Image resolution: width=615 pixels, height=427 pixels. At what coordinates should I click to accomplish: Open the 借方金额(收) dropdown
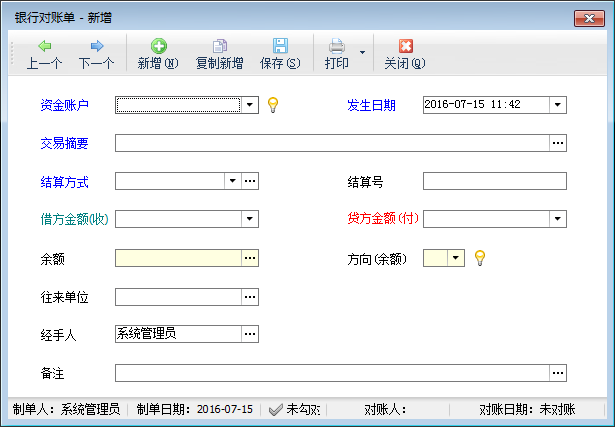(250, 219)
